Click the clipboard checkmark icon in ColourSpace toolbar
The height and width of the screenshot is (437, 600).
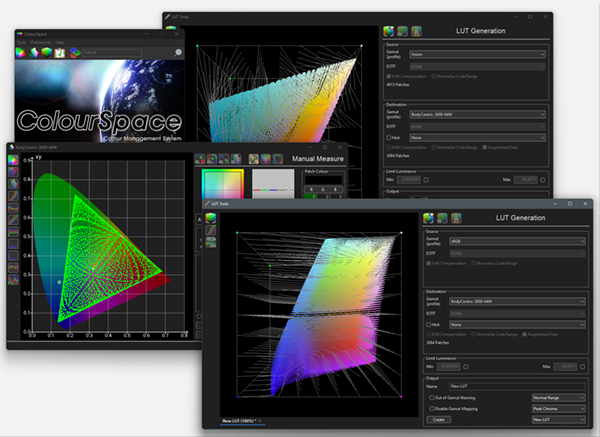click(60, 53)
